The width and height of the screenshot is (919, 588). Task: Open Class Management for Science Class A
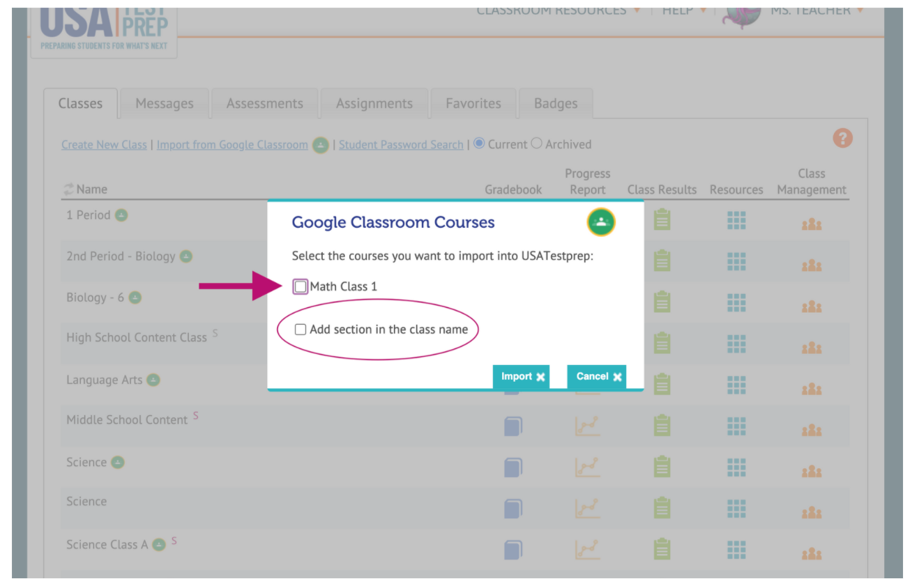[x=812, y=555]
